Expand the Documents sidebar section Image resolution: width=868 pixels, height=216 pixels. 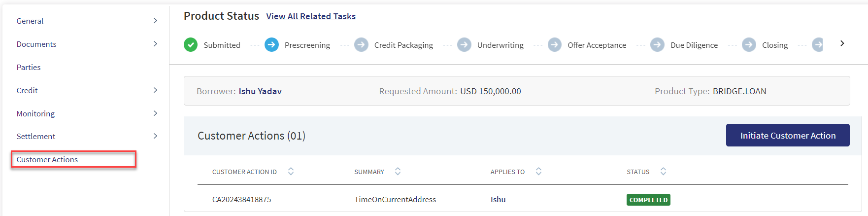coord(155,44)
